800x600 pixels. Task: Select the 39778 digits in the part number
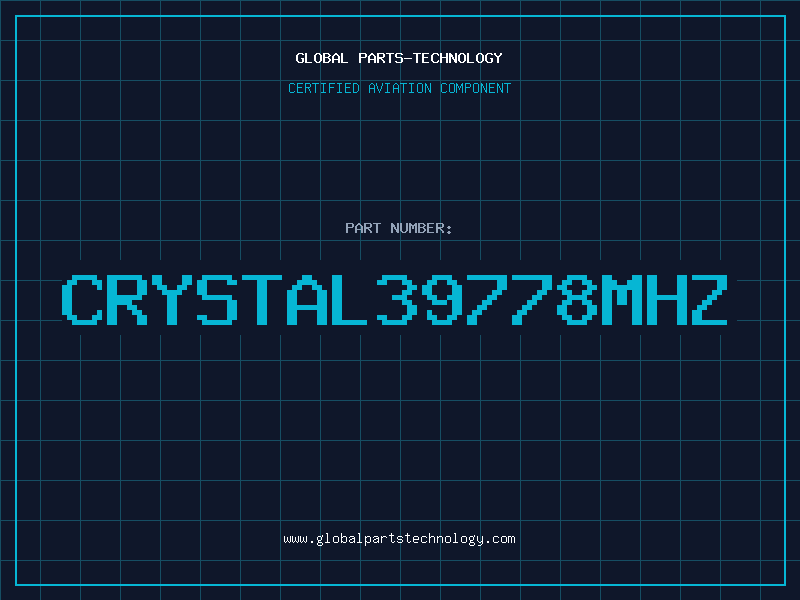coord(487,300)
